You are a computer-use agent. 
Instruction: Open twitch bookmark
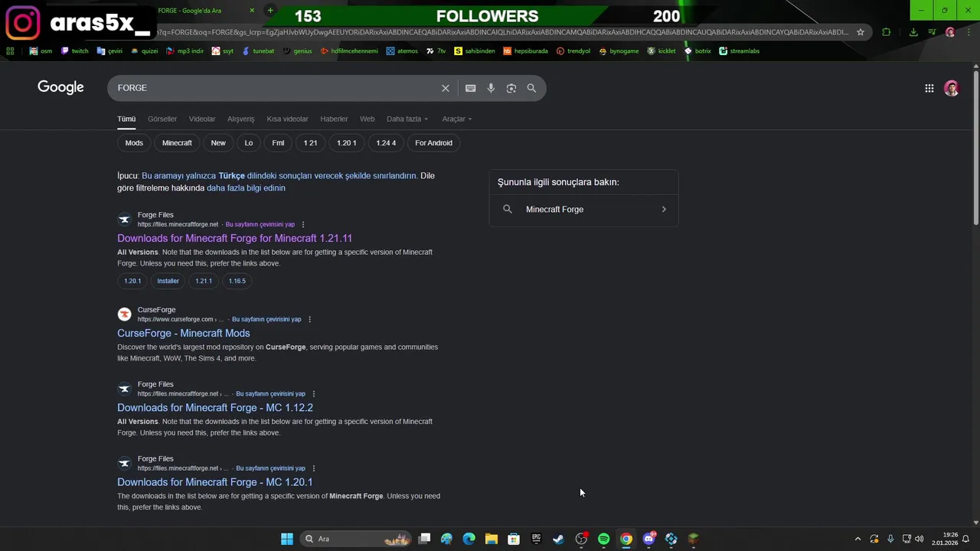pos(75,51)
